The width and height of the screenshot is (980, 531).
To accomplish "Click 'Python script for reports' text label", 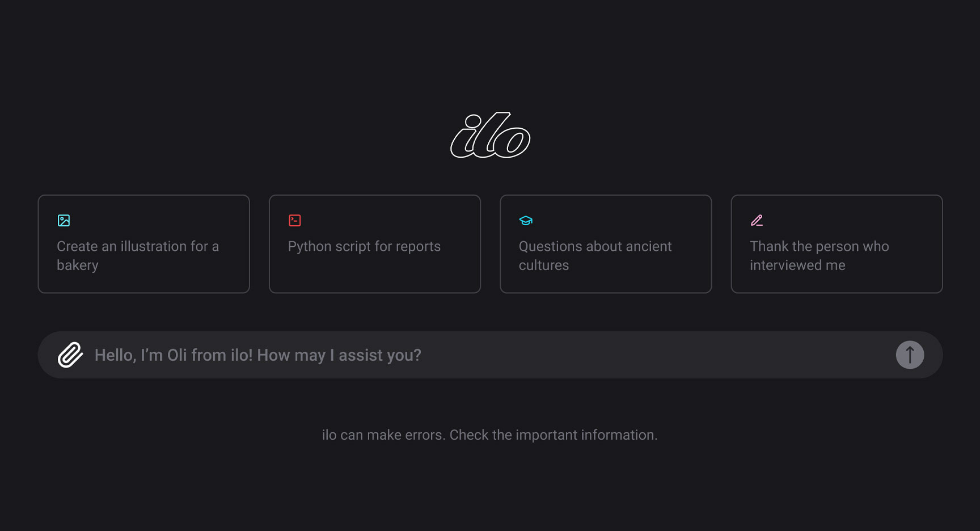I will (x=364, y=246).
